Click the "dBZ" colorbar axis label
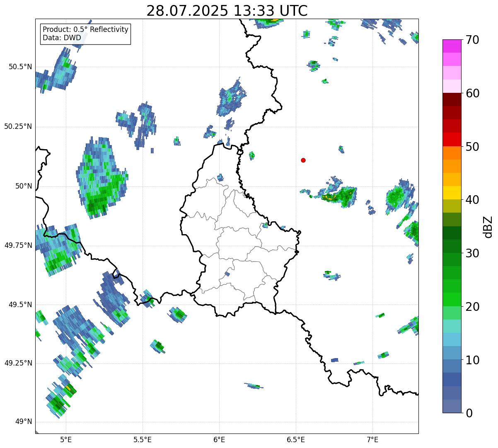 click(x=488, y=227)
